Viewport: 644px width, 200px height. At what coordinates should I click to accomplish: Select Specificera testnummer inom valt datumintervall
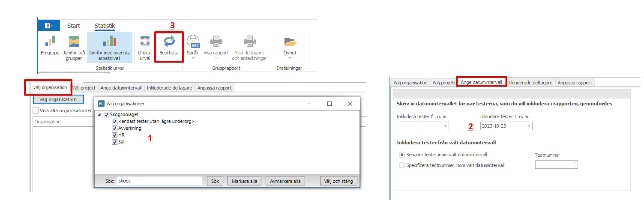pos(401,165)
